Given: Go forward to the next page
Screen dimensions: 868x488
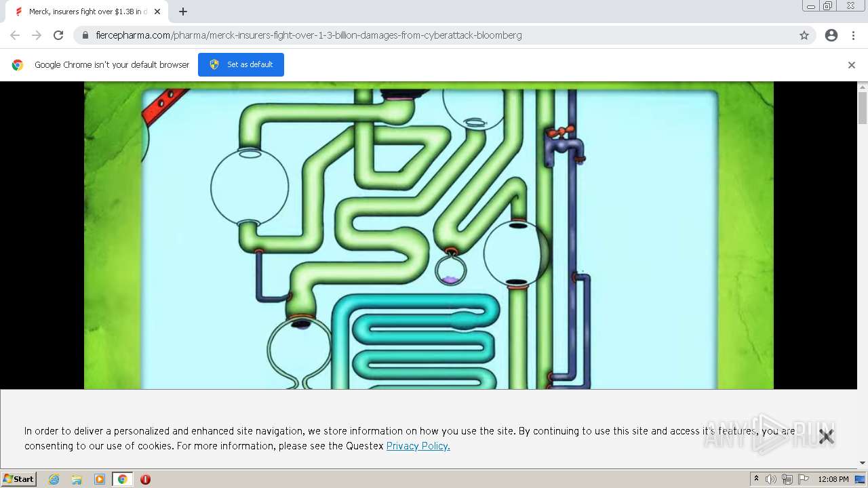Looking at the screenshot, I should tap(37, 35).
